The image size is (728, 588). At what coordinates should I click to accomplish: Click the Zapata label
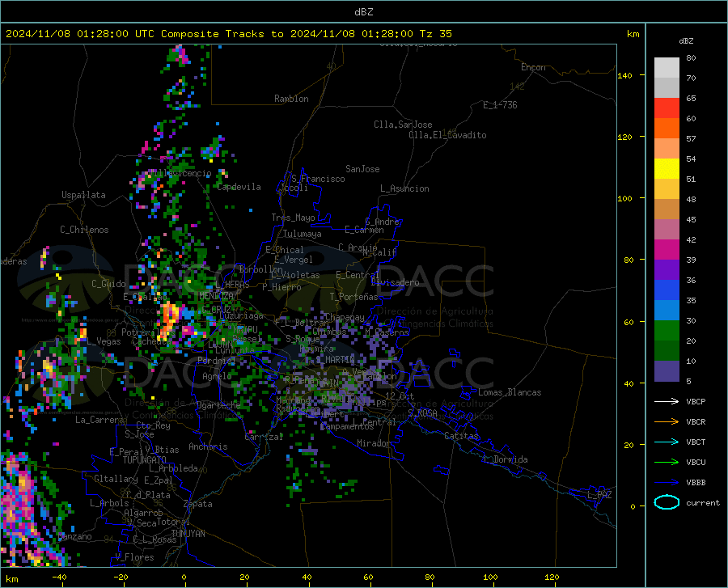(x=198, y=504)
